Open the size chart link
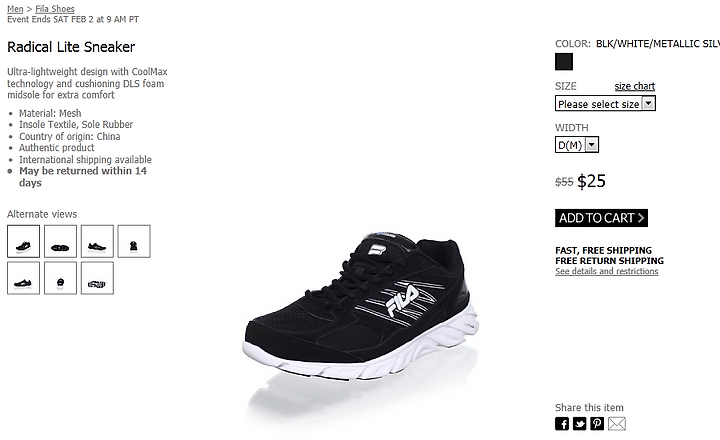This screenshot has width=720, height=440. [x=635, y=86]
